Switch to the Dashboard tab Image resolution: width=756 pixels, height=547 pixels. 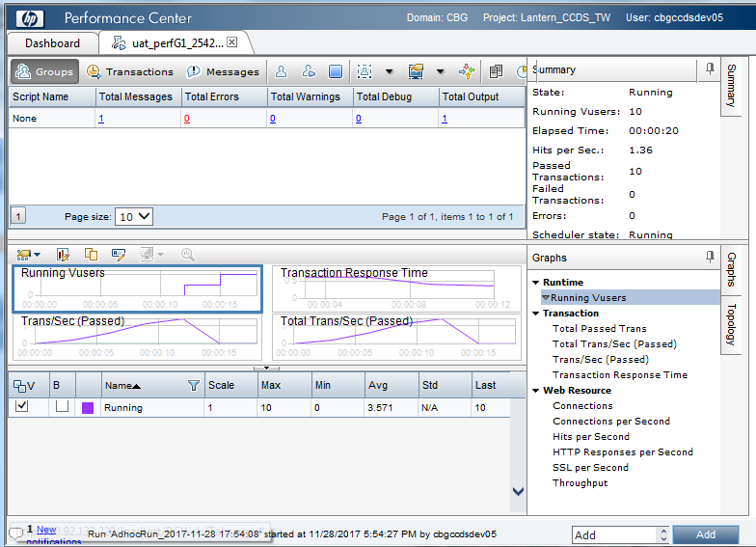point(52,43)
